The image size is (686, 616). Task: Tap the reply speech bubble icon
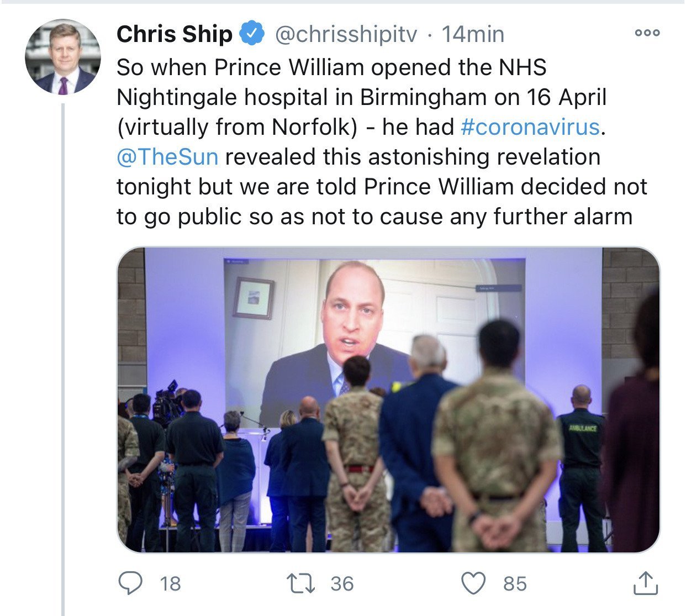click(130, 583)
